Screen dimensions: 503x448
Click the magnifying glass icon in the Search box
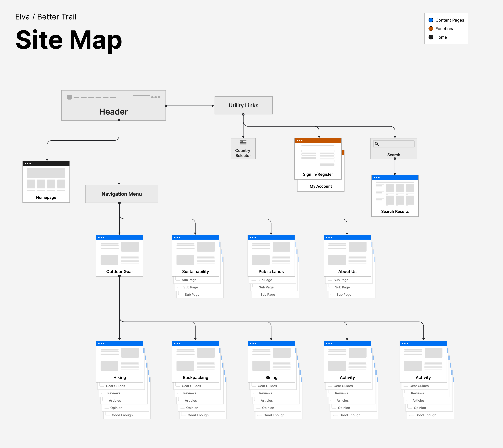(377, 144)
